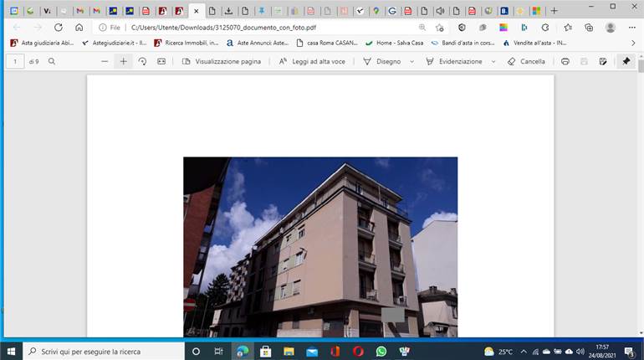Open the user profile avatar

click(611, 28)
